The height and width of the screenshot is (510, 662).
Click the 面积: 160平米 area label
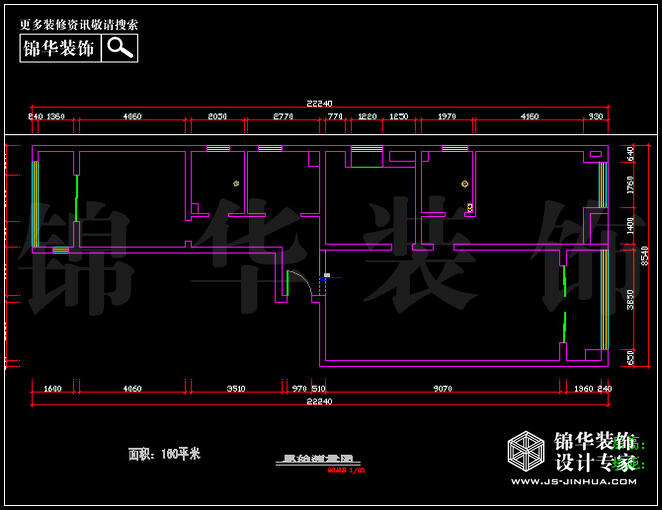[x=165, y=453]
